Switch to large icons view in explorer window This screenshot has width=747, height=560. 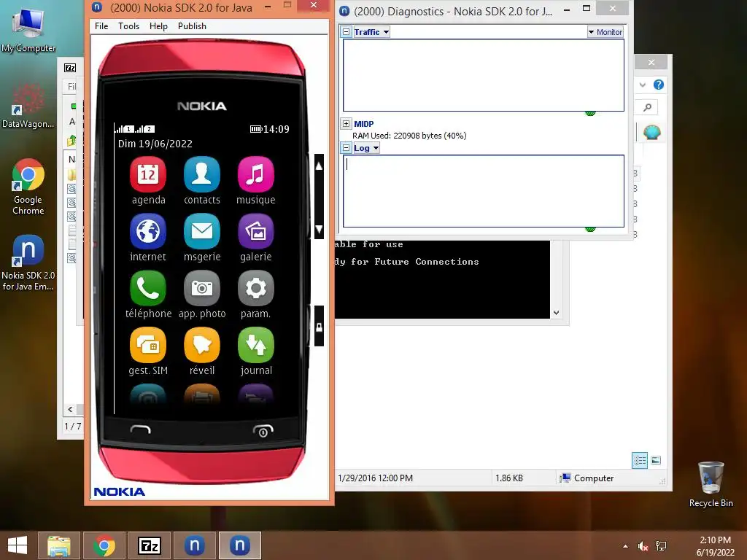coord(656,460)
